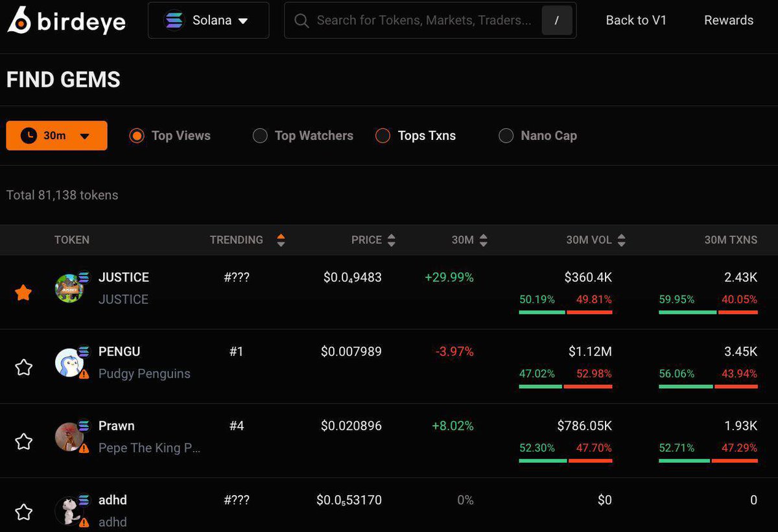Open the Solana chain selector dropdown
The width and height of the screenshot is (778, 532).
(209, 20)
